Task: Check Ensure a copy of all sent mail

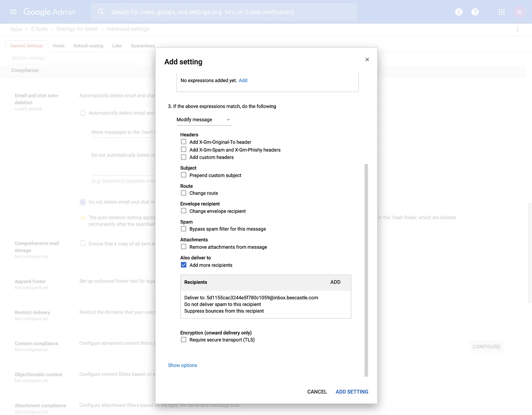Action: pos(83,243)
